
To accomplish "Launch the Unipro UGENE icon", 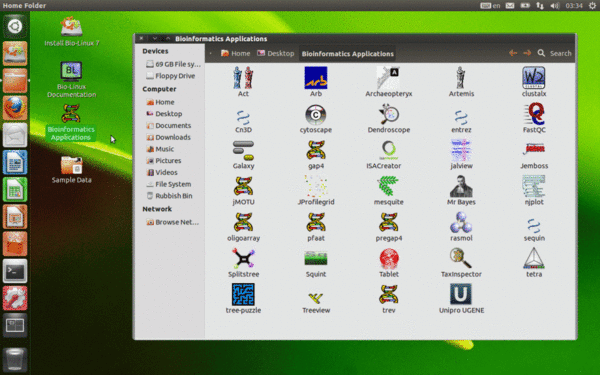I will 461,294.
